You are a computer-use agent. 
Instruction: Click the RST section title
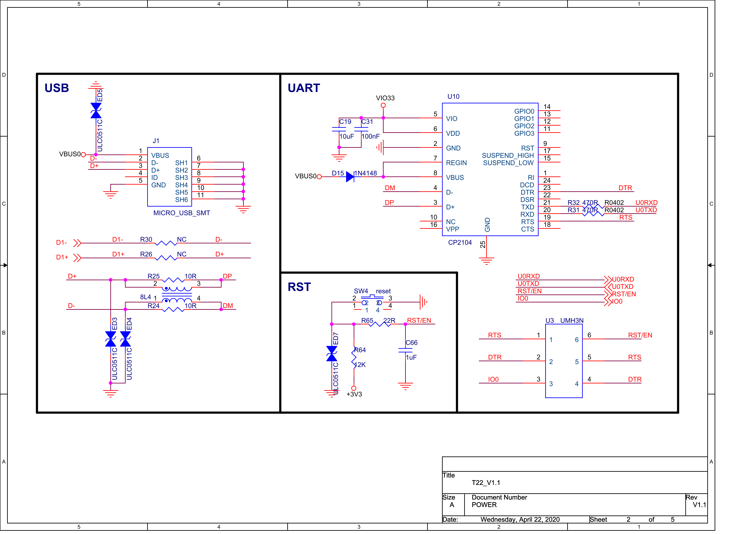299,286
